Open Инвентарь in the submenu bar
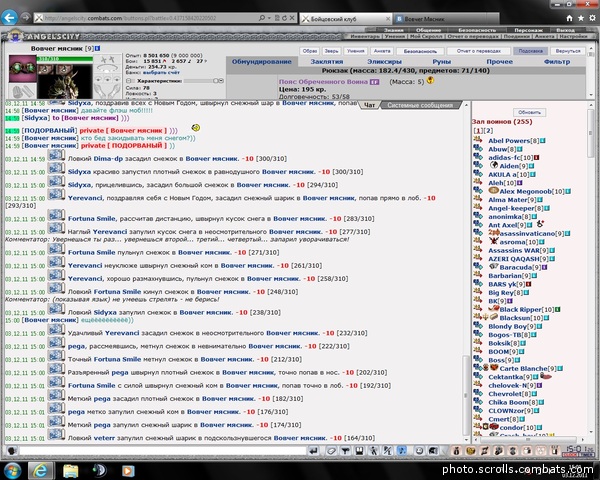This screenshot has width=600, height=480. click(x=365, y=36)
